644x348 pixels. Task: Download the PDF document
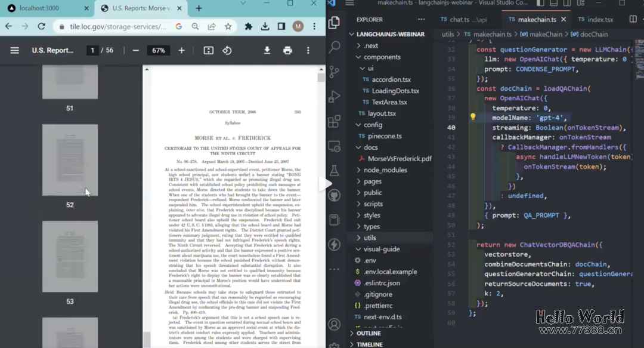pyautogui.click(x=267, y=51)
